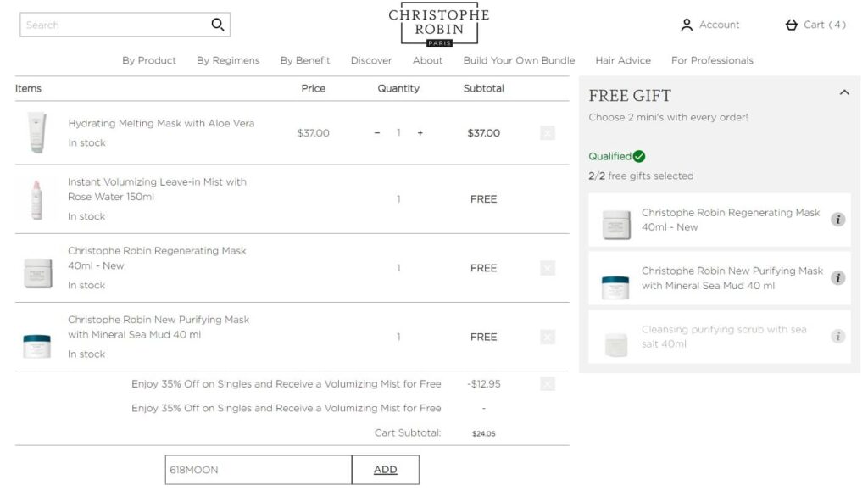Screen dimensions: 868x491
Task: Go to Build Your Own Bundle
Action: point(519,60)
